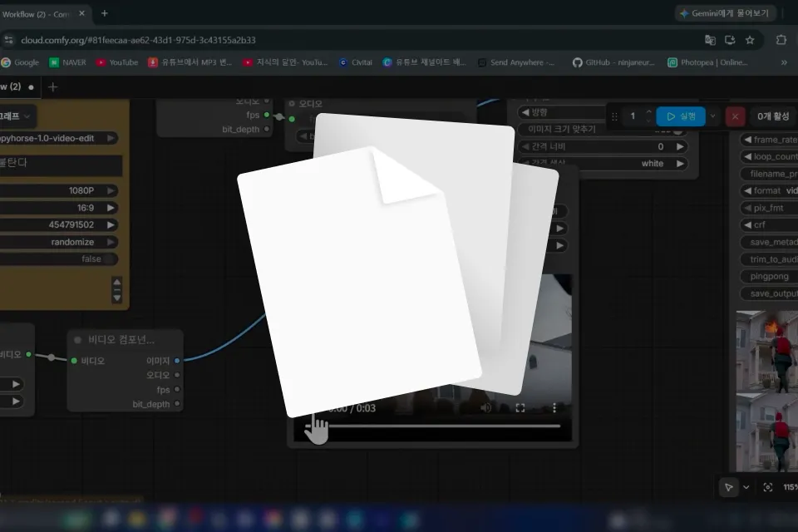Grab the run toolbar drag handle
The height and width of the screenshot is (532, 798).
(614, 116)
